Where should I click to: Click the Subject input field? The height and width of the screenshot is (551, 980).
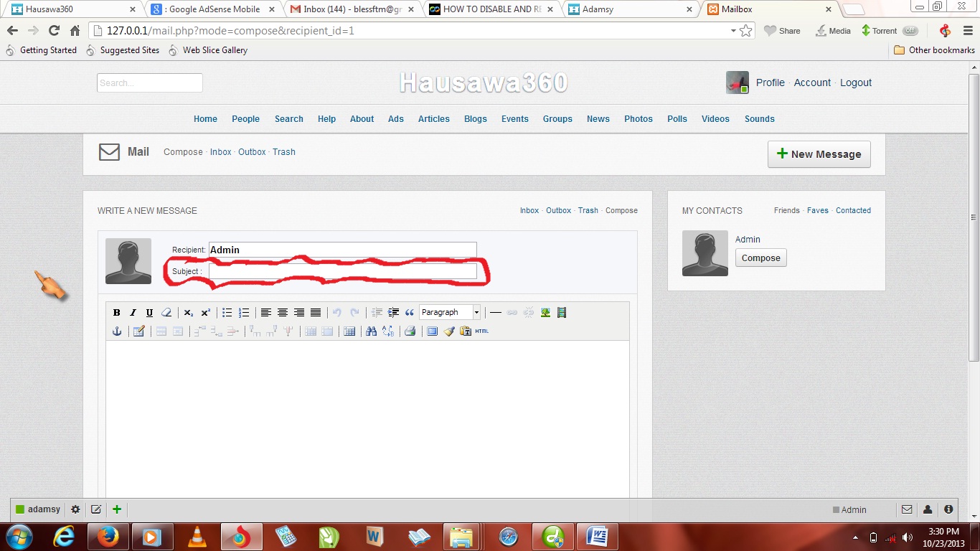pyautogui.click(x=343, y=271)
